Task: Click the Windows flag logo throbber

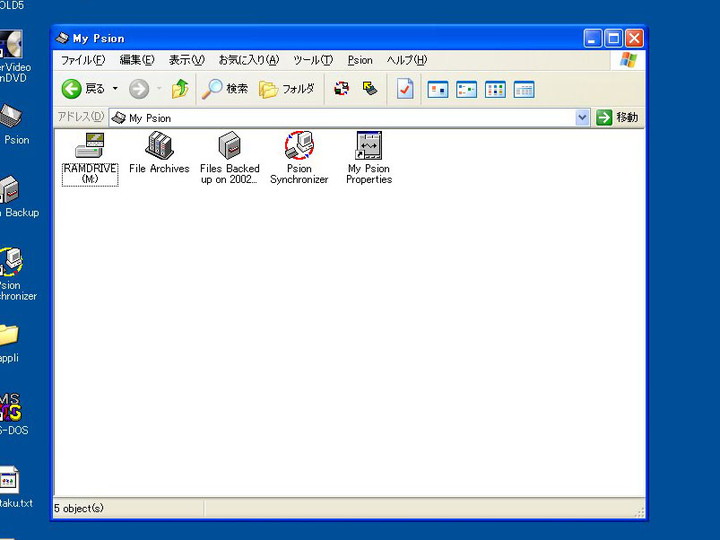Action: click(628, 60)
